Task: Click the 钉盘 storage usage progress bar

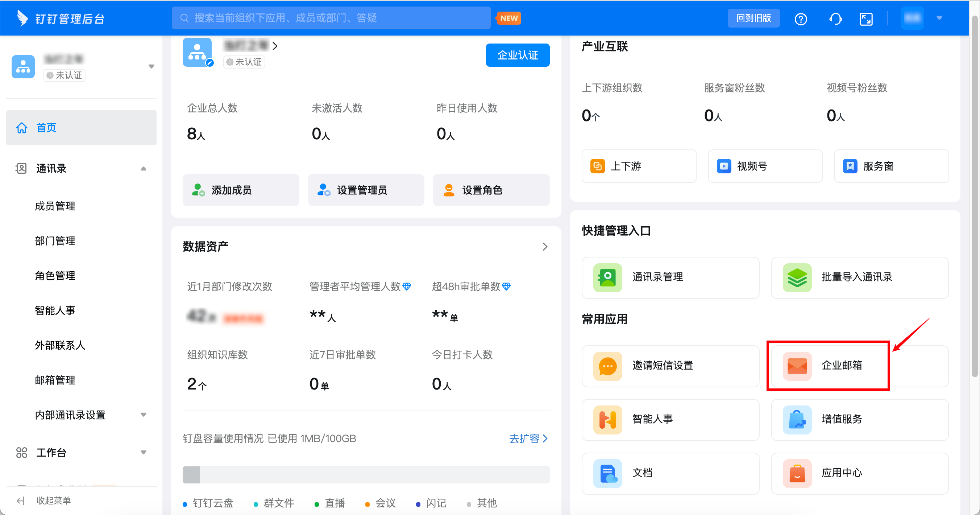Action: click(x=366, y=474)
